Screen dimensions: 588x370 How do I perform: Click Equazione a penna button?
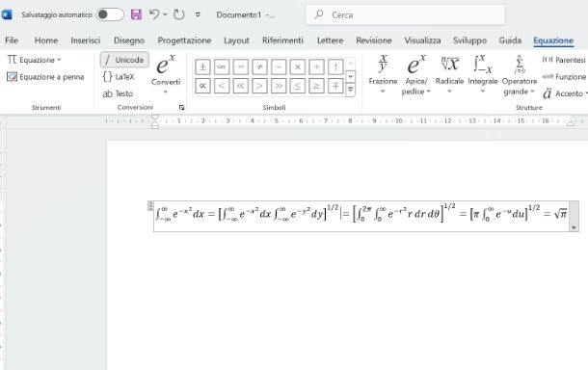pyautogui.click(x=45, y=77)
